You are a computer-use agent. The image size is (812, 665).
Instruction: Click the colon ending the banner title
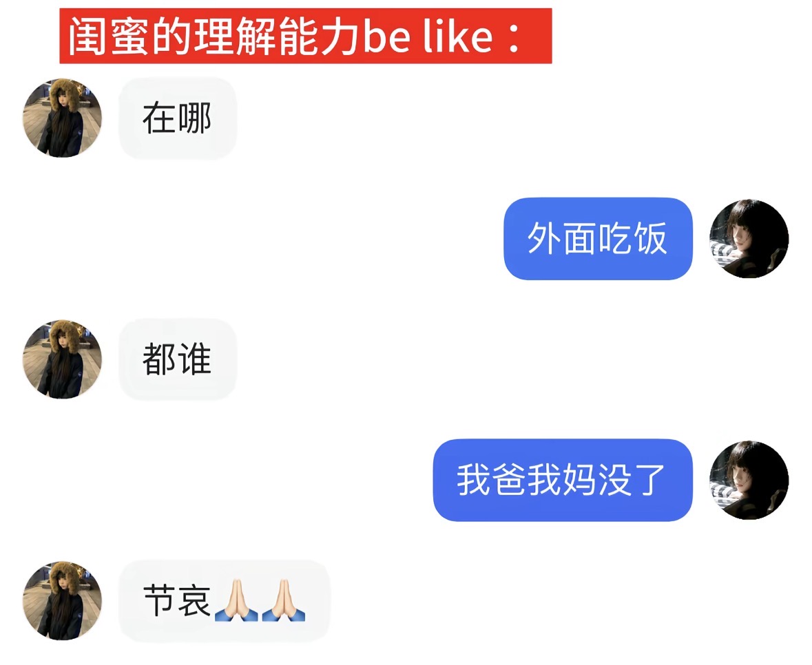[x=514, y=37]
